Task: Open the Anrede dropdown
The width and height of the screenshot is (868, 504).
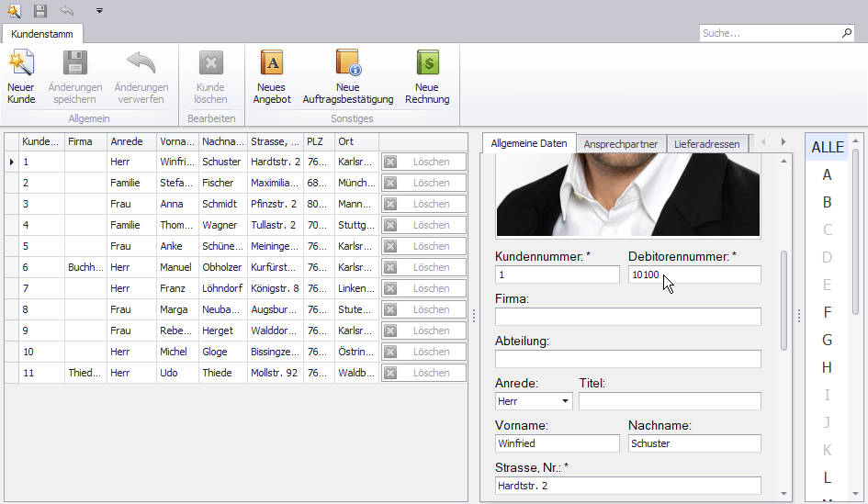Action: click(x=565, y=401)
